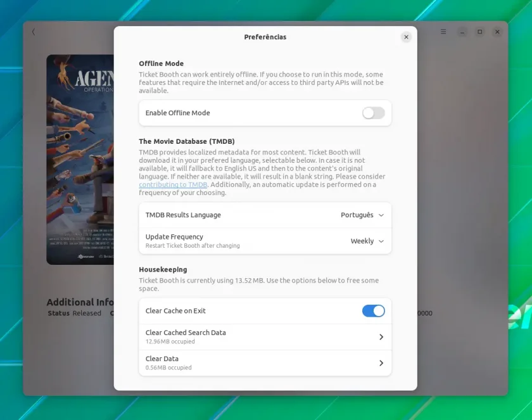Close the Ticket Booth main window
The image size is (532, 420).
click(497, 32)
